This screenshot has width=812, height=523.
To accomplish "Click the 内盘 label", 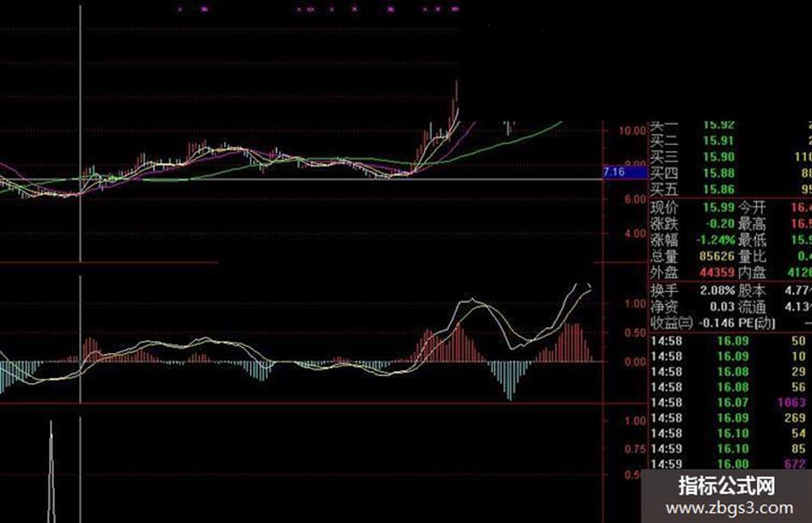I will [x=752, y=272].
